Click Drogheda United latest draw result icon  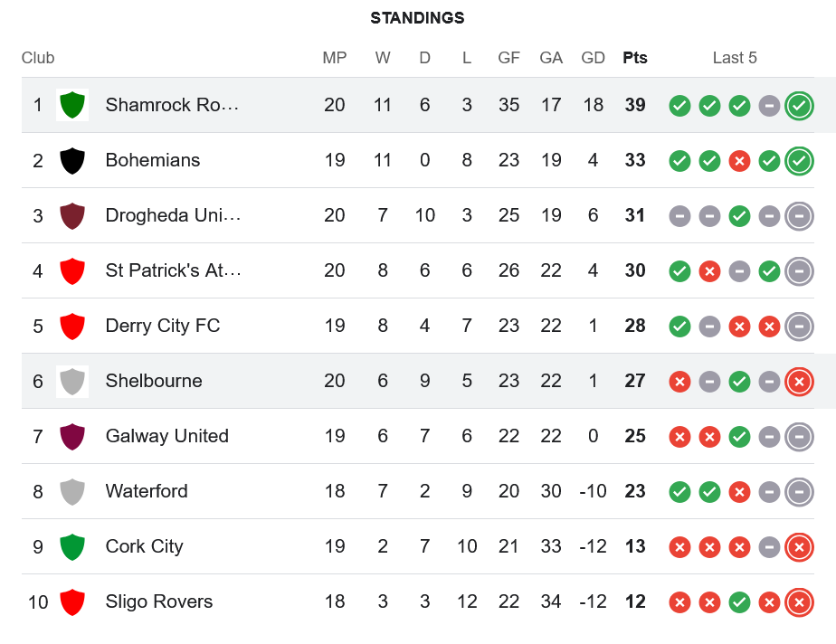pyautogui.click(x=799, y=215)
